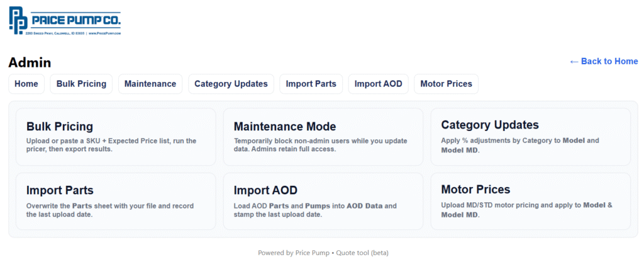Open the Motor Prices nav tab
Image resolution: width=644 pixels, height=264 pixels.
tap(446, 84)
